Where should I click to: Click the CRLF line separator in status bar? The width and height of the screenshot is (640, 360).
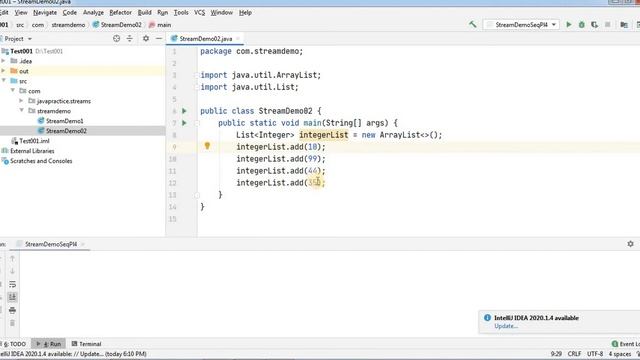tap(574, 354)
